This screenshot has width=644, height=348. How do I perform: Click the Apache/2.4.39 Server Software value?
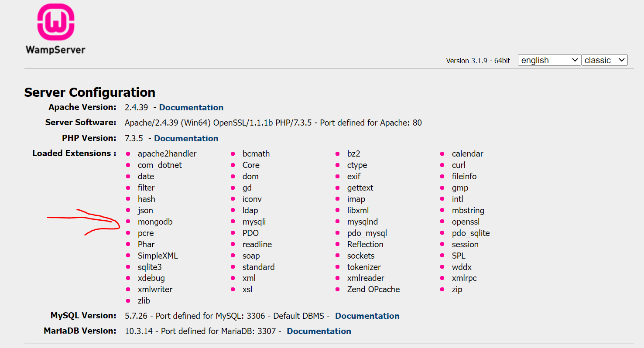(x=273, y=123)
